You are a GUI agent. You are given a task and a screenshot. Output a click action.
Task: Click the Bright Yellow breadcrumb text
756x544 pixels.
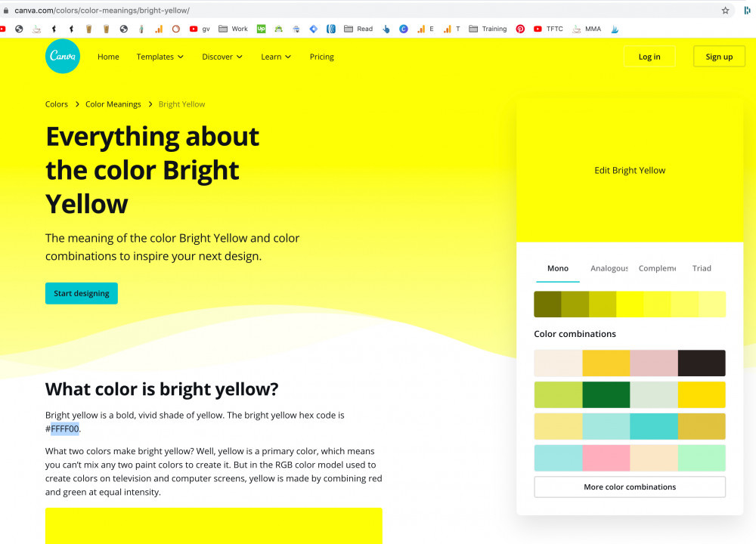[x=181, y=104]
